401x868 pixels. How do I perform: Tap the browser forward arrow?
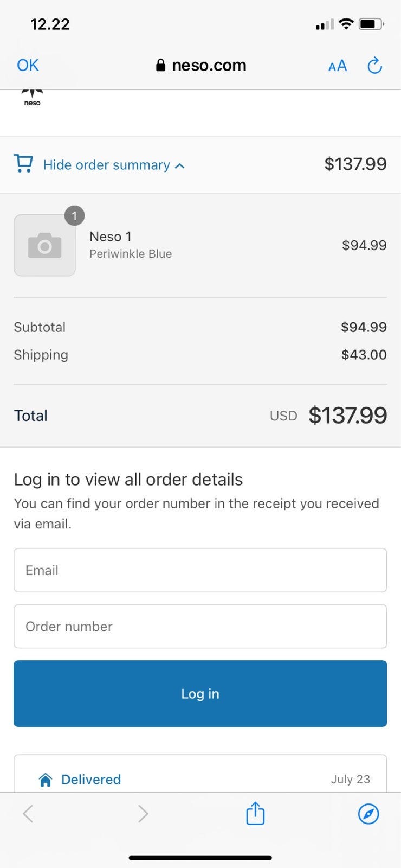pyautogui.click(x=143, y=813)
